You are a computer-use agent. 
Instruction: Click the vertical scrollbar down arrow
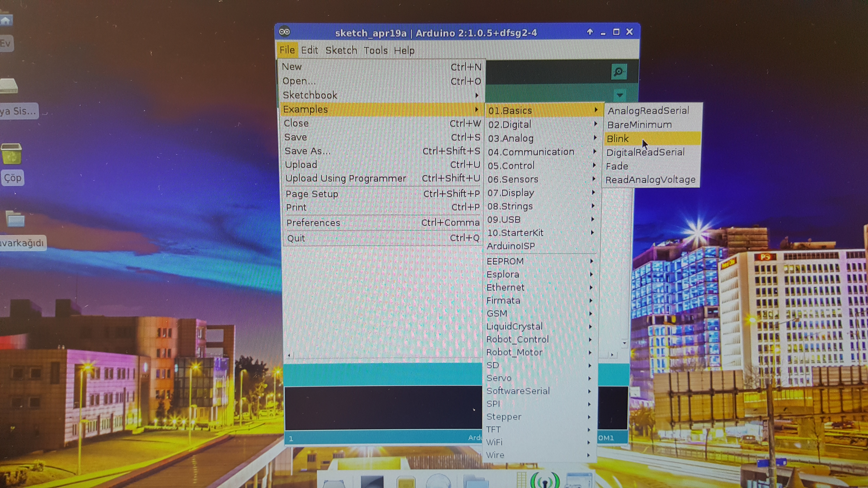pyautogui.click(x=624, y=343)
